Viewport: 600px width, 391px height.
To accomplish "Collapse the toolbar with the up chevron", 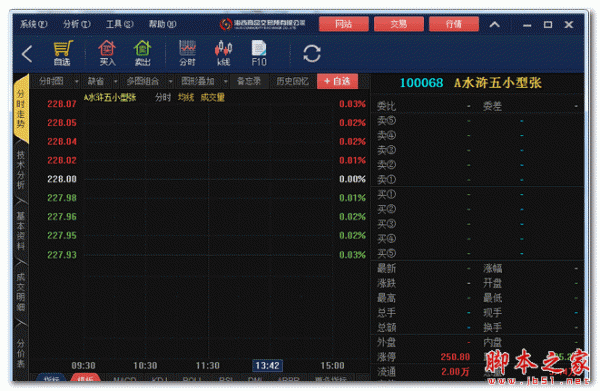I will [495, 24].
